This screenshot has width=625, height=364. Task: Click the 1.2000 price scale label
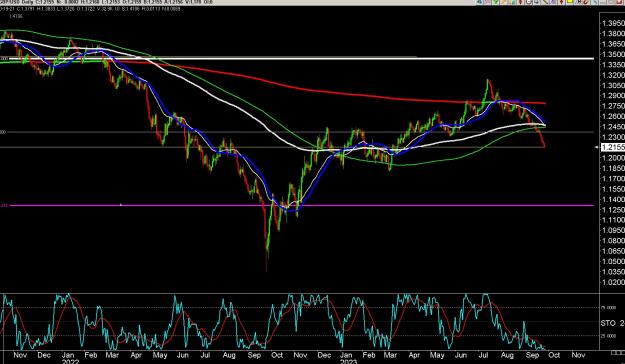[x=613, y=158]
